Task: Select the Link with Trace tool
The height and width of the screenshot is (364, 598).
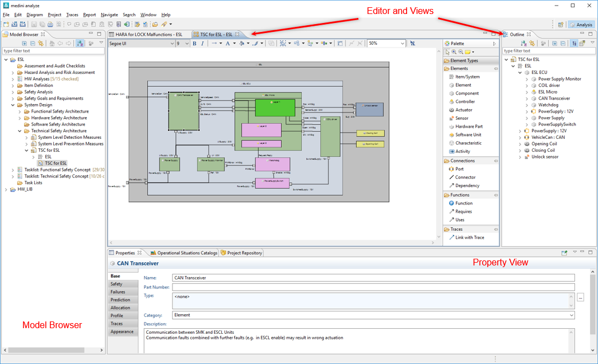Action: [x=469, y=238]
